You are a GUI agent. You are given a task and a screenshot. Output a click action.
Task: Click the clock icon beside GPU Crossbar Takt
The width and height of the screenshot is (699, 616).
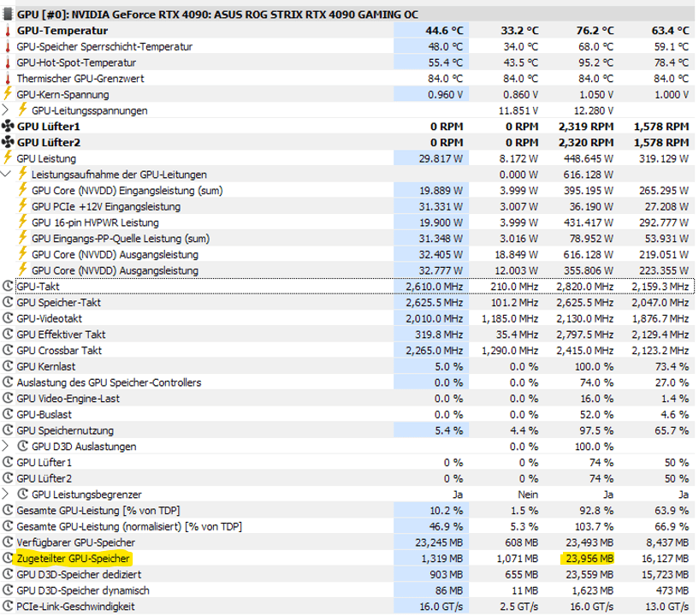[8, 350]
